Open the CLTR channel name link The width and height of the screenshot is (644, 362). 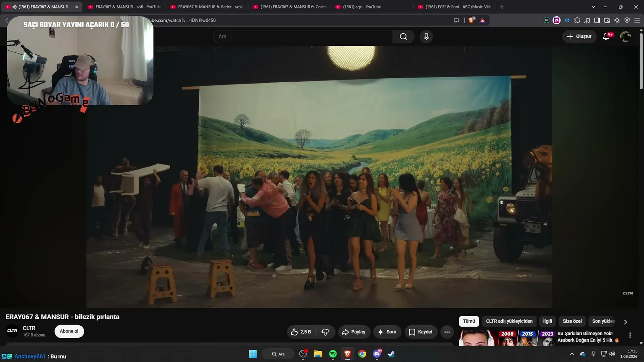(29, 328)
